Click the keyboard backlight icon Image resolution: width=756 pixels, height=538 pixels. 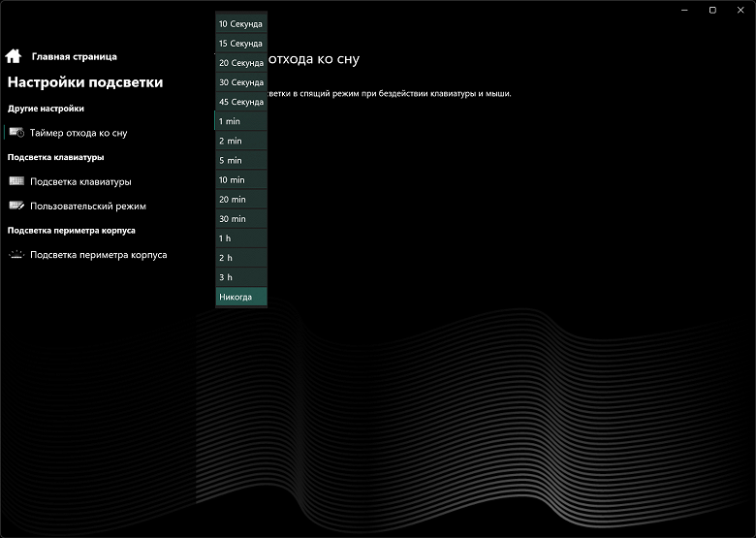(16, 181)
